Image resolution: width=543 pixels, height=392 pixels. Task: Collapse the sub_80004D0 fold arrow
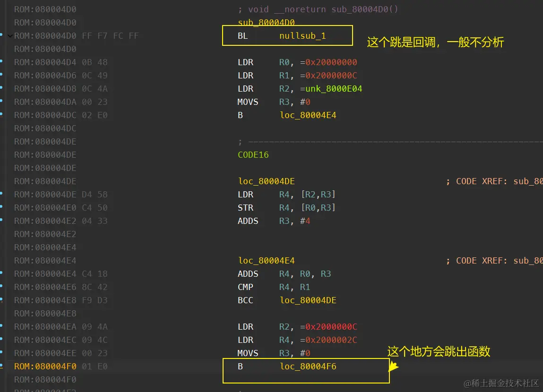click(x=10, y=35)
